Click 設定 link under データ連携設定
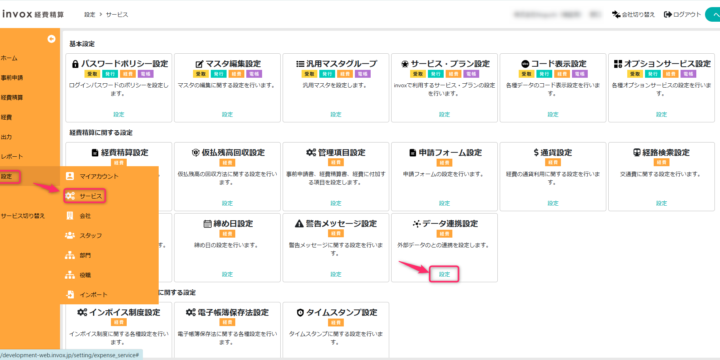Image resolution: width=720 pixels, height=360 pixels. (x=444, y=274)
